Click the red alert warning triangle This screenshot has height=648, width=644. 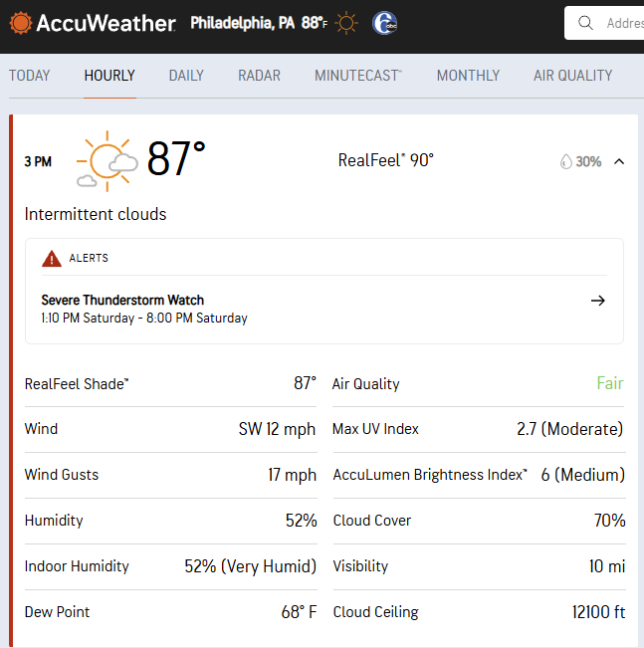coord(52,259)
